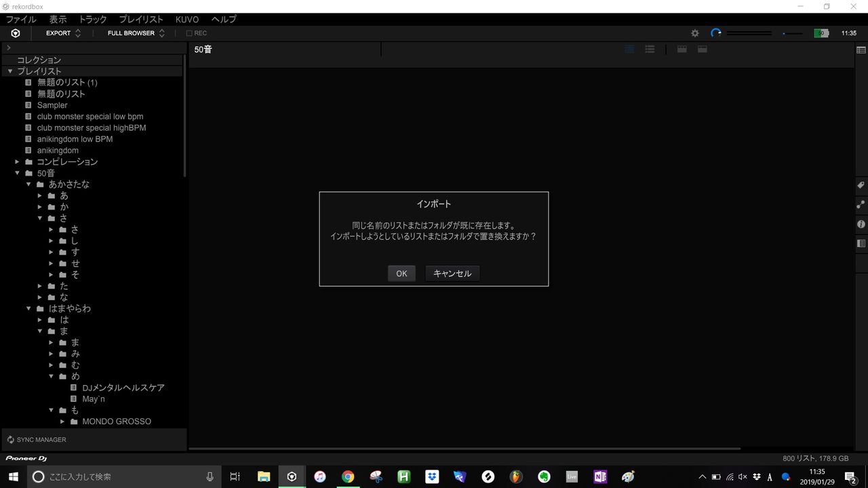
Task: Open iTunes from the taskbar
Action: (320, 476)
